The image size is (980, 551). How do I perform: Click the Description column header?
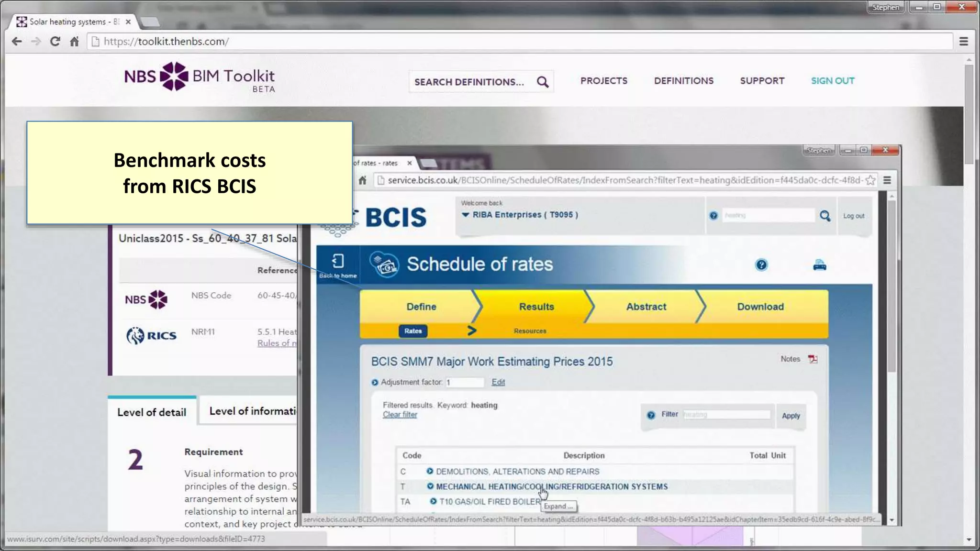(x=584, y=455)
